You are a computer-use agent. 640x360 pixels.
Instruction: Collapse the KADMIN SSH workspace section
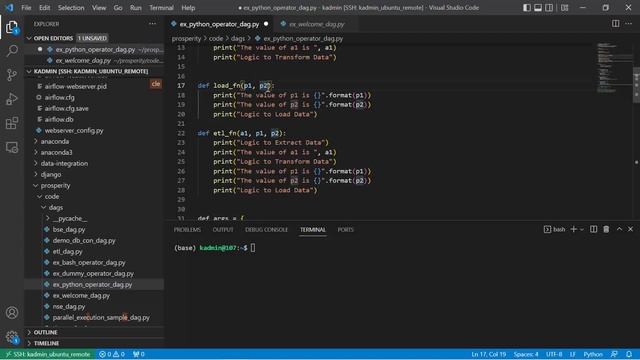tap(91, 71)
